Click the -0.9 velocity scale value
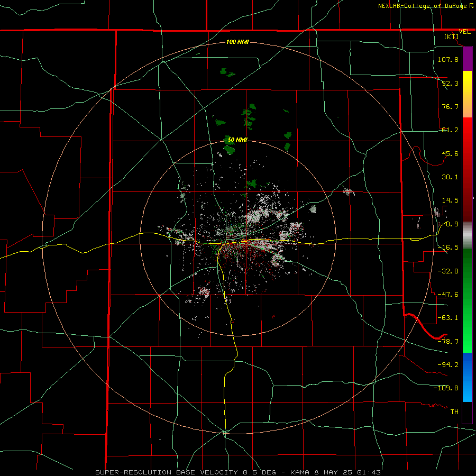476x476 pixels. point(450,224)
